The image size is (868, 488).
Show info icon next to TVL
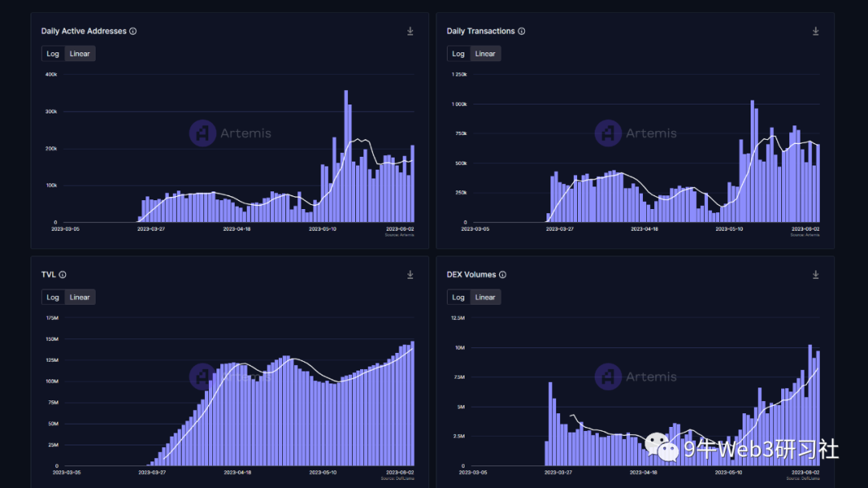(x=63, y=275)
